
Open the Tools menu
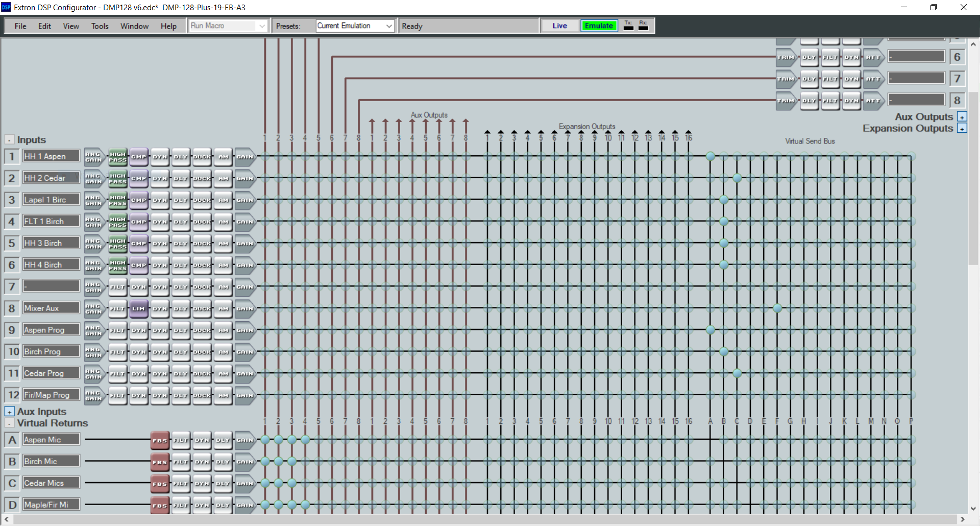tap(100, 26)
